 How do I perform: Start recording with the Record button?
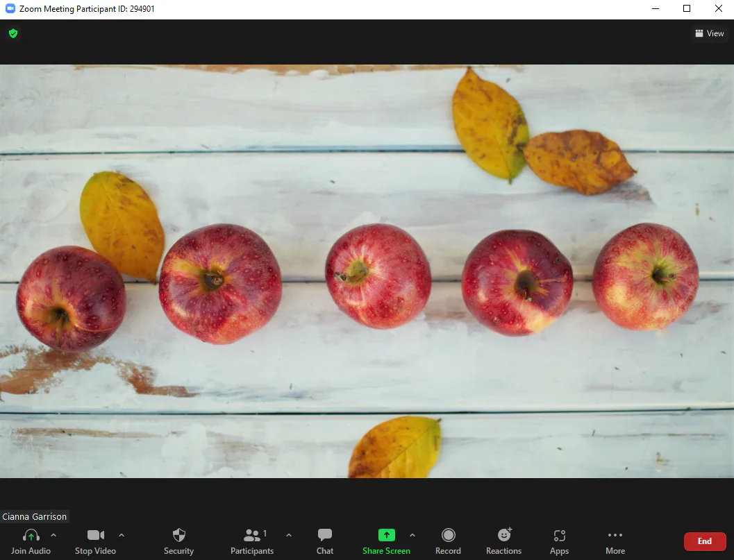pyautogui.click(x=449, y=541)
